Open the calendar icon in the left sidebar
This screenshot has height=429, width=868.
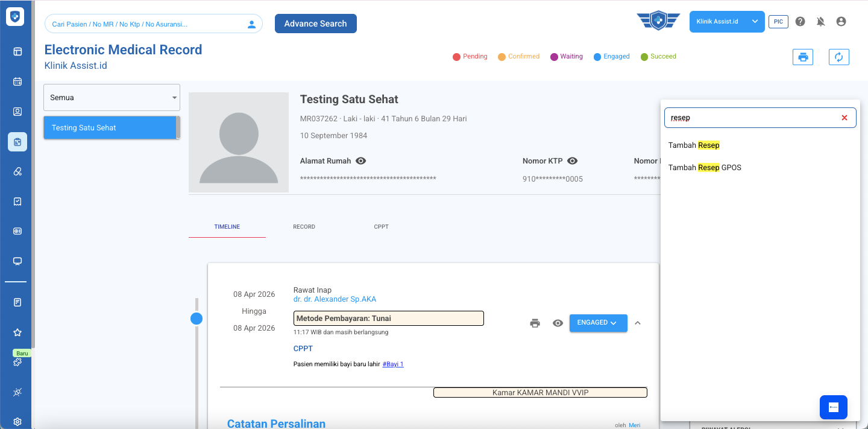pyautogui.click(x=17, y=81)
